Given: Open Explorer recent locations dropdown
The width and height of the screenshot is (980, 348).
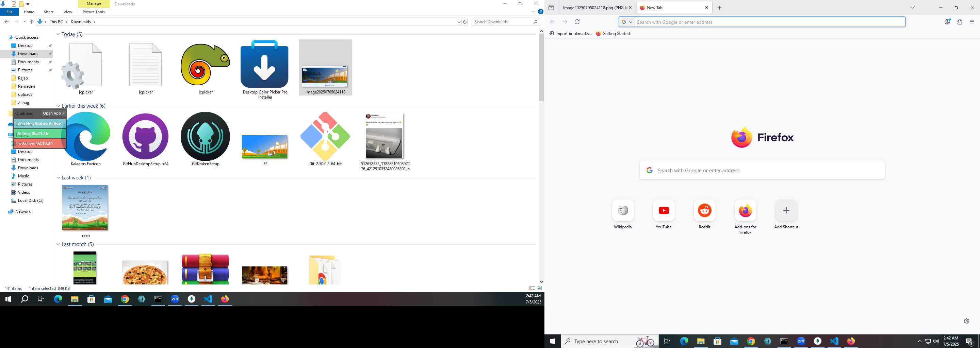Looking at the screenshot, I should pos(24,22).
